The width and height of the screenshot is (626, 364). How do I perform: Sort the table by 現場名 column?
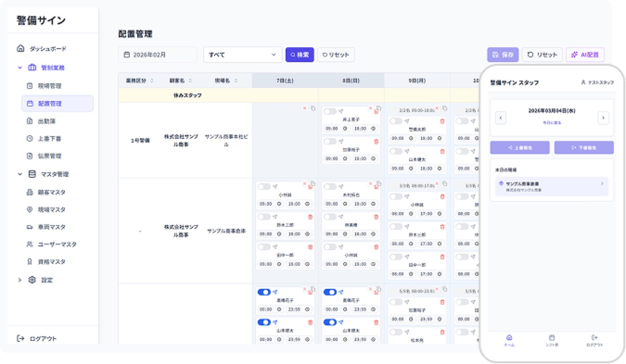coord(236,81)
